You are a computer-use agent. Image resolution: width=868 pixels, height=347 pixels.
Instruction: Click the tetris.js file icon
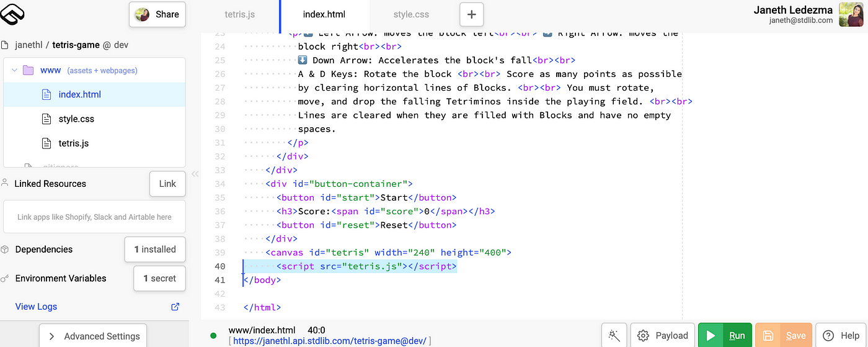[46, 143]
